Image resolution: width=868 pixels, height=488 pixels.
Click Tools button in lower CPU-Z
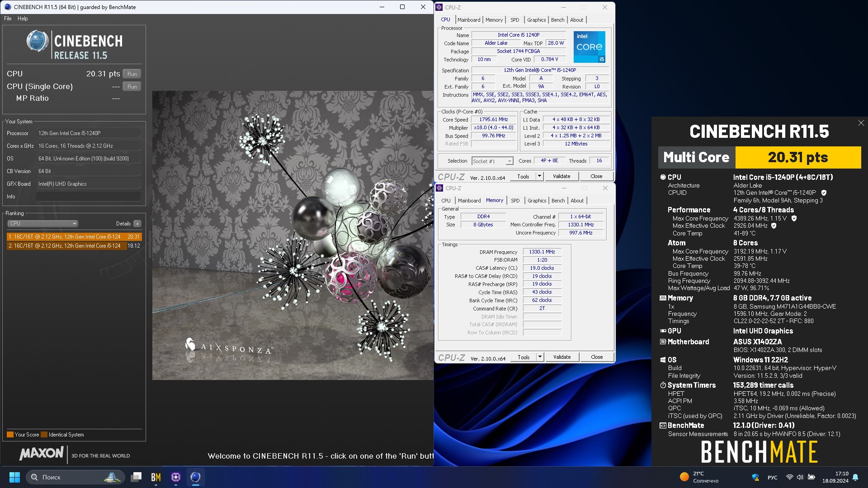pyautogui.click(x=524, y=357)
